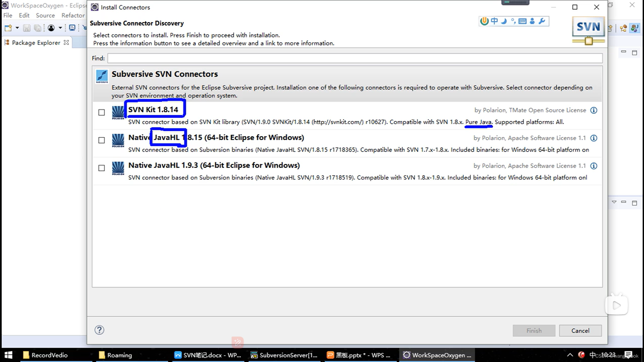Open the dialog help question-mark button

point(99,330)
